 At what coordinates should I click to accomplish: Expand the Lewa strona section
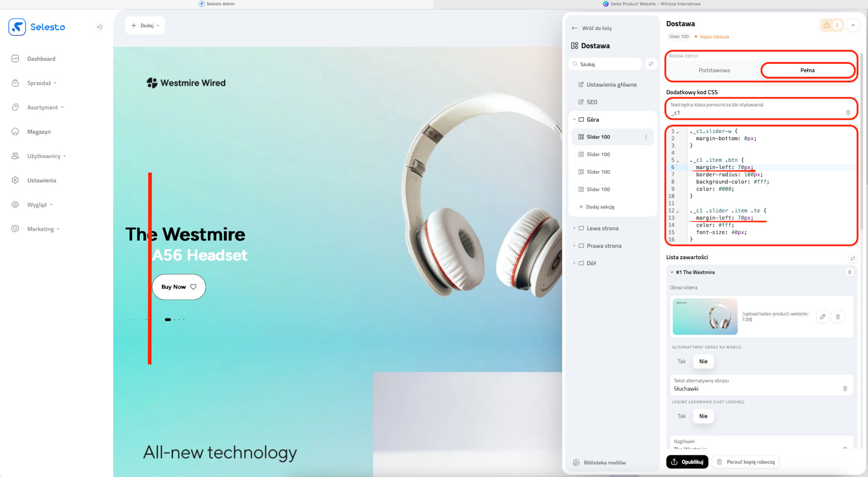575,228
